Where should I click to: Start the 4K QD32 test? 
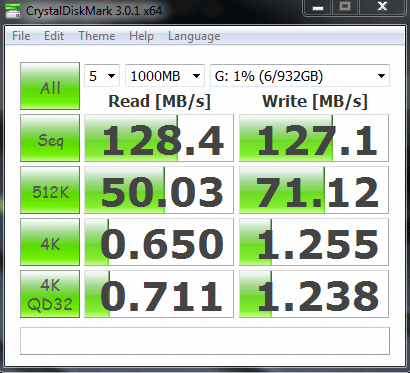(50, 294)
